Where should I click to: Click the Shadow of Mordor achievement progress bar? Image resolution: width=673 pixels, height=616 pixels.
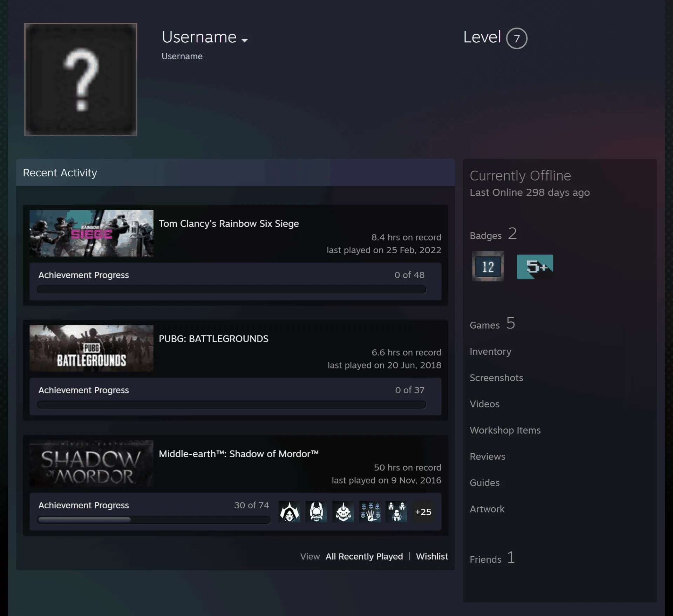(x=154, y=520)
